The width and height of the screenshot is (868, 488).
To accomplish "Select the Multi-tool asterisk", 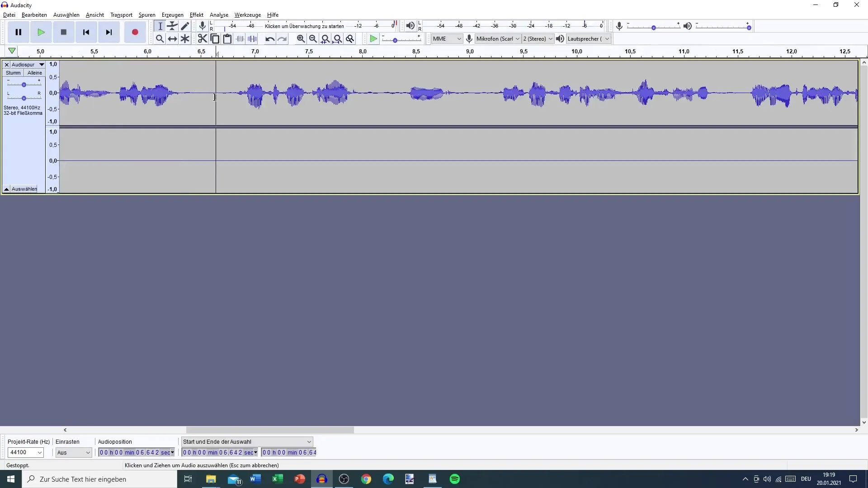I will (185, 39).
